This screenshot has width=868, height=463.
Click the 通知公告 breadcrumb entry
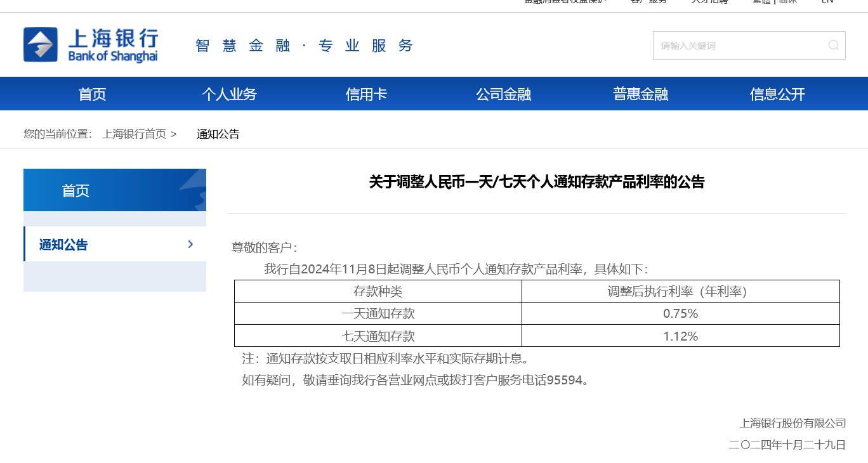(218, 134)
